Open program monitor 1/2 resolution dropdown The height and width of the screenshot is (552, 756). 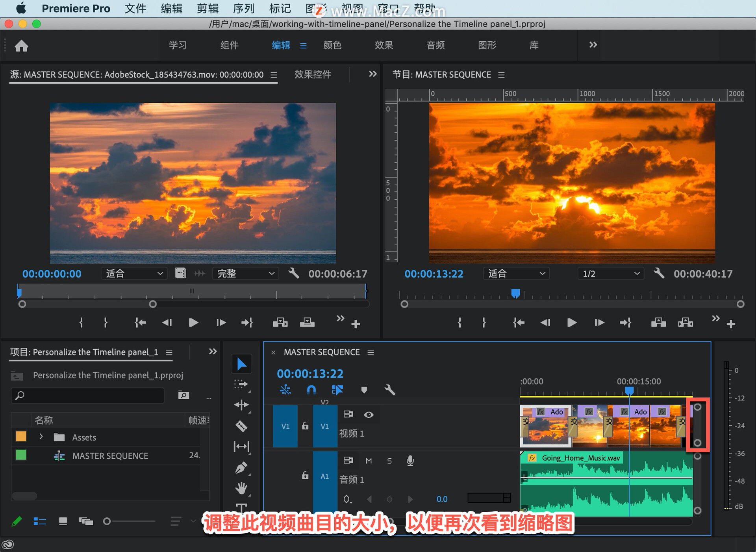point(610,274)
